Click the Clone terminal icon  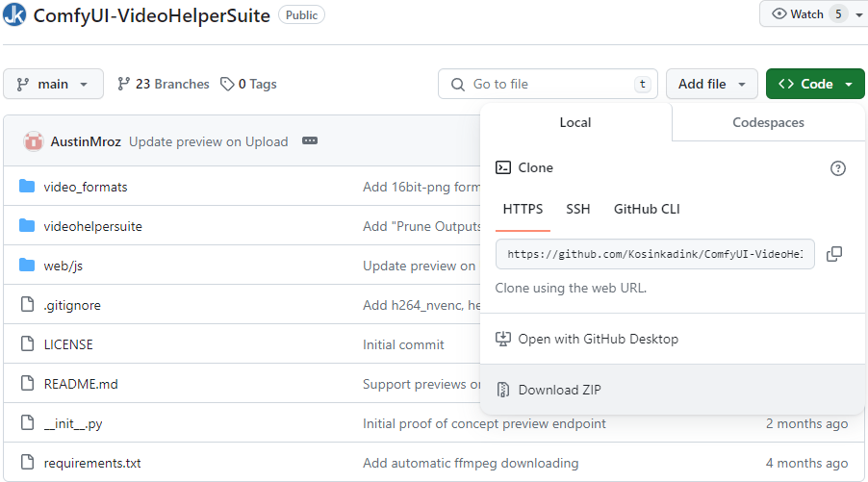click(x=503, y=167)
